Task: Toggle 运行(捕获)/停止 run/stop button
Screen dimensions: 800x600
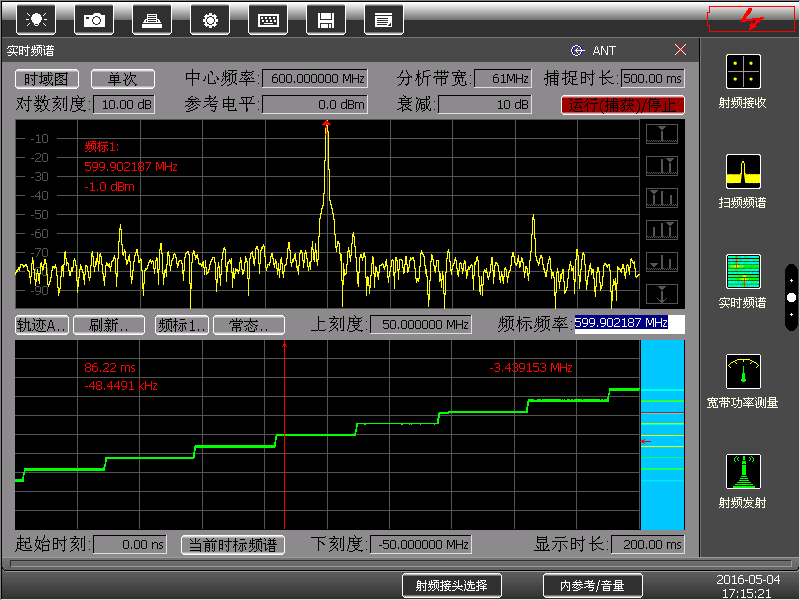Action: 622,105
